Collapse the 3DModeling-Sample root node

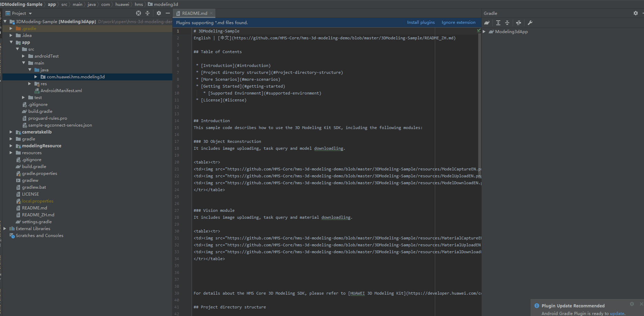[x=5, y=21]
